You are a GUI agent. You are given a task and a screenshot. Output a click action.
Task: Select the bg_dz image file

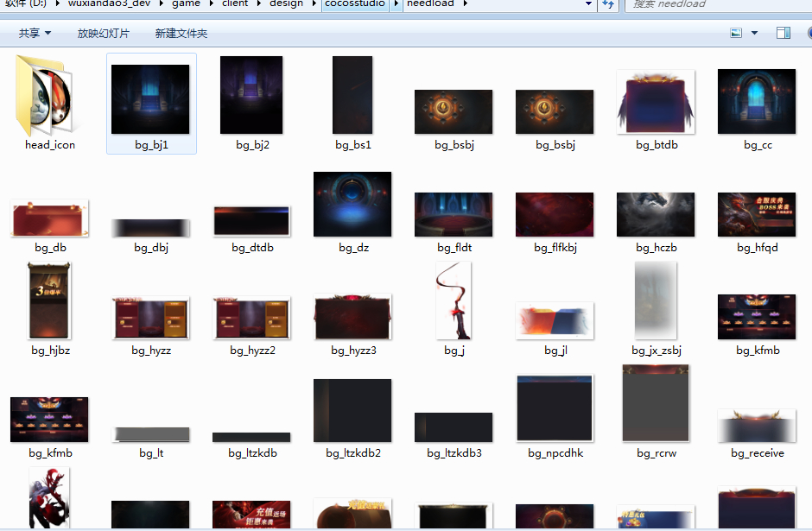(x=352, y=204)
